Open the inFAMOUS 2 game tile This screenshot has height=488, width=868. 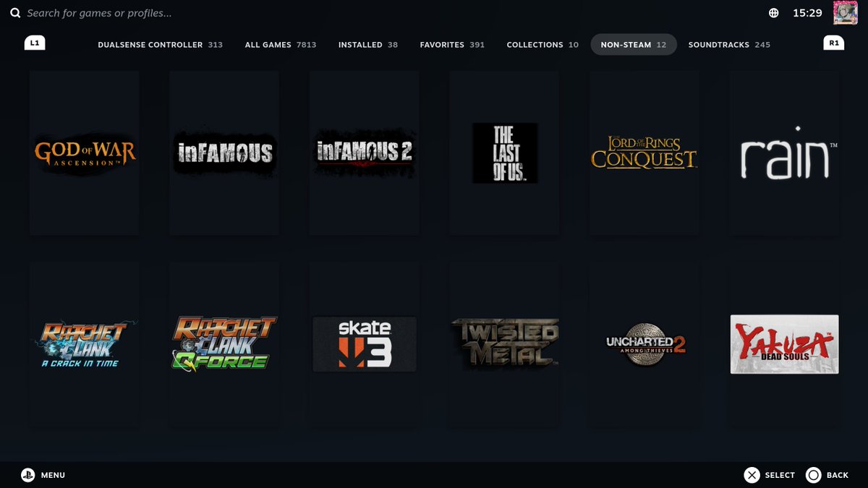point(365,153)
